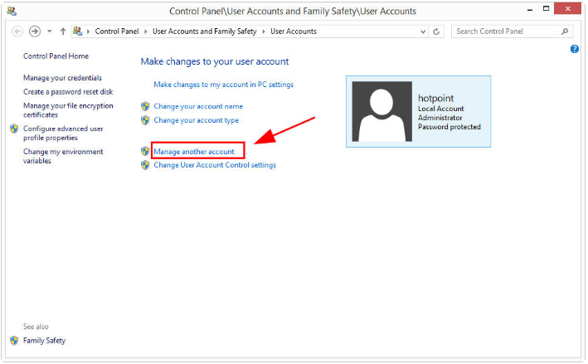588x364 pixels.
Task: Click shield icon beside Change your account type
Action: point(145,120)
